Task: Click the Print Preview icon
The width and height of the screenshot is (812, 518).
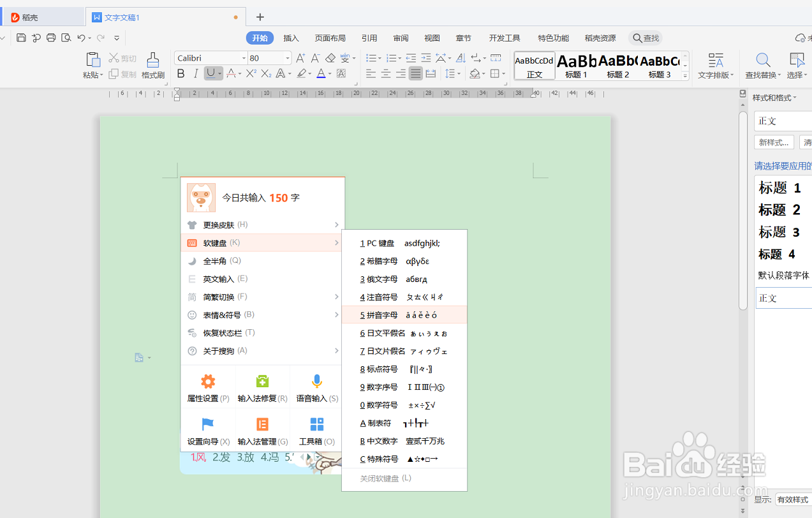Action: click(x=66, y=38)
